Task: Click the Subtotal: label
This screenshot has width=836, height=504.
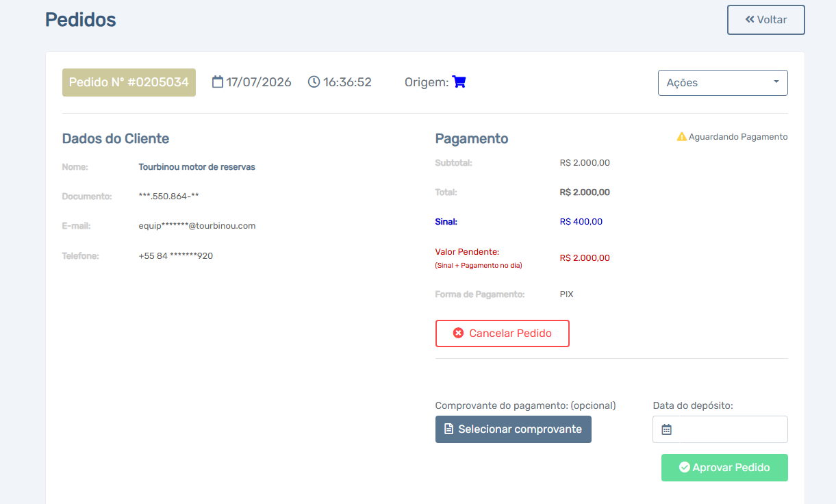Action: [454, 163]
